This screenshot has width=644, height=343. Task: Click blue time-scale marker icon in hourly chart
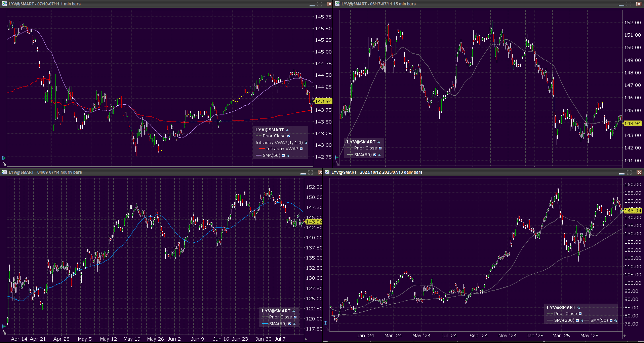coord(3,326)
